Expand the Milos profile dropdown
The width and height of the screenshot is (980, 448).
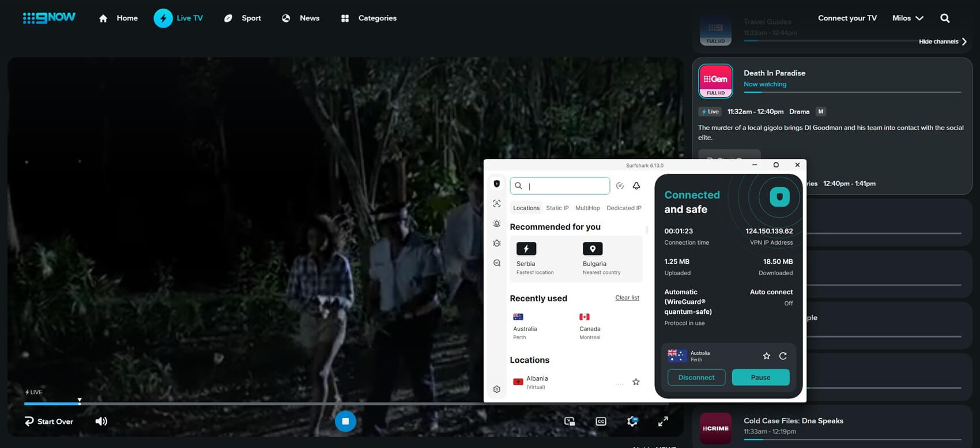point(908,18)
